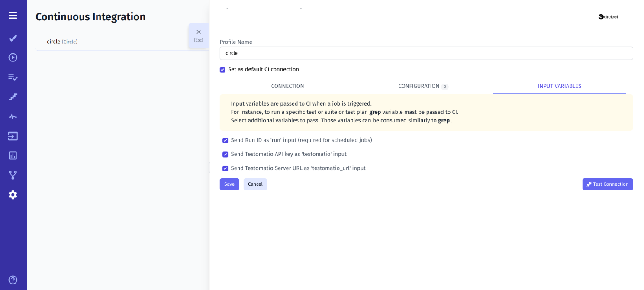This screenshot has width=644, height=290.
Task: Open Reports via the bar chart icon
Action: tap(13, 155)
